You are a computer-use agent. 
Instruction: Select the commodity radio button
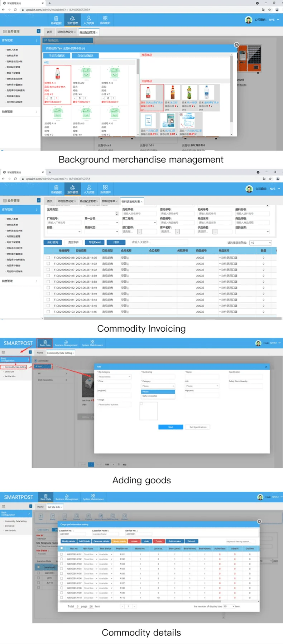click(x=36, y=361)
